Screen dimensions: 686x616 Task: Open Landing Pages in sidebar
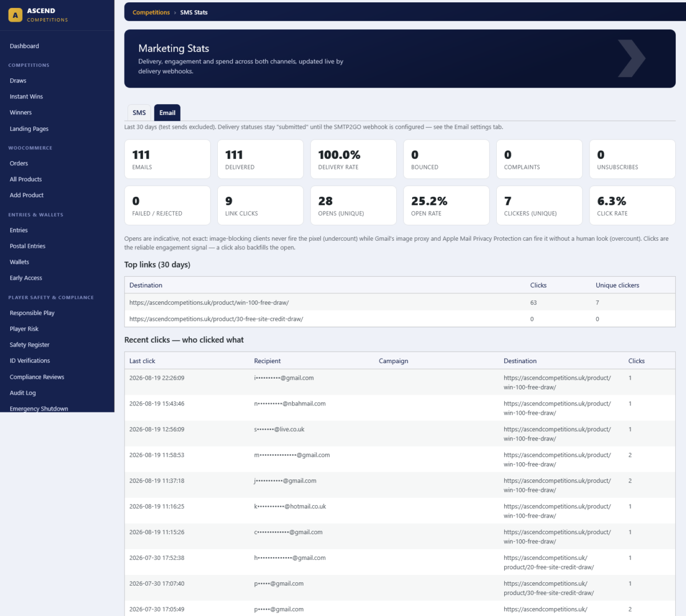(x=29, y=129)
